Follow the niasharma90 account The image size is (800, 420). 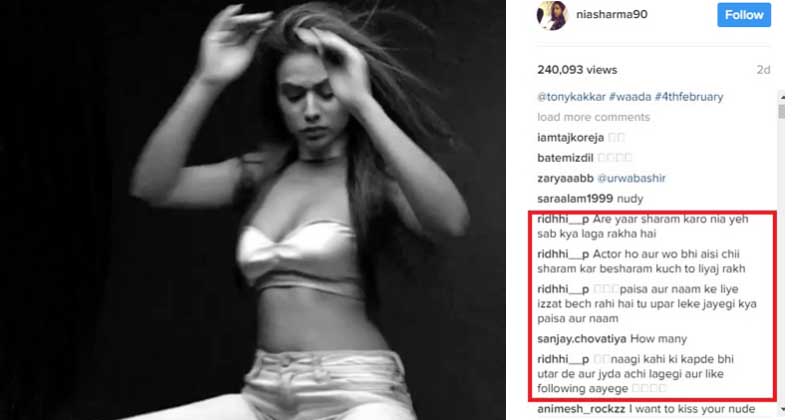744,15
